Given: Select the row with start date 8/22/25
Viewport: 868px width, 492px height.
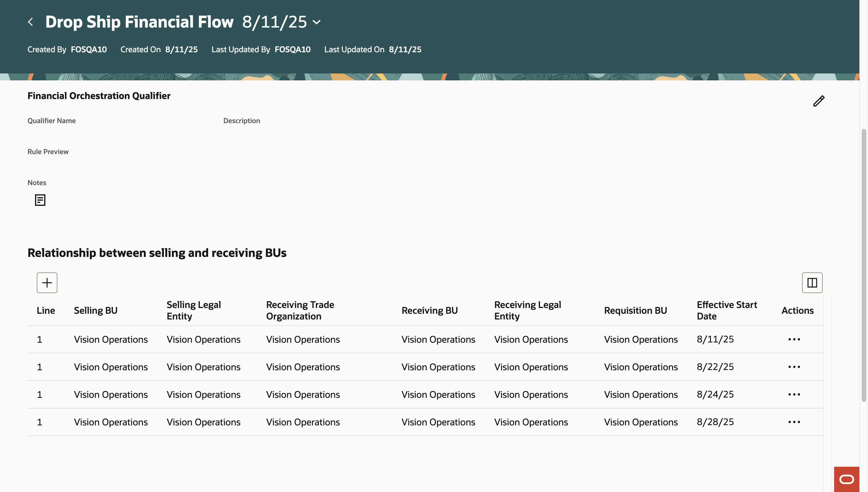Looking at the screenshot, I should pyautogui.click(x=715, y=367).
